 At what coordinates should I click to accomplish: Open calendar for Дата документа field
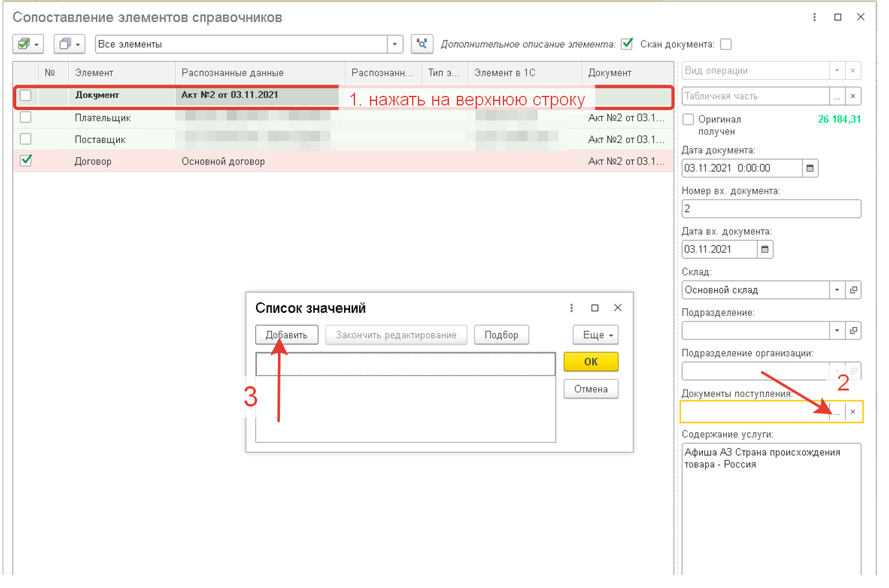tap(810, 168)
